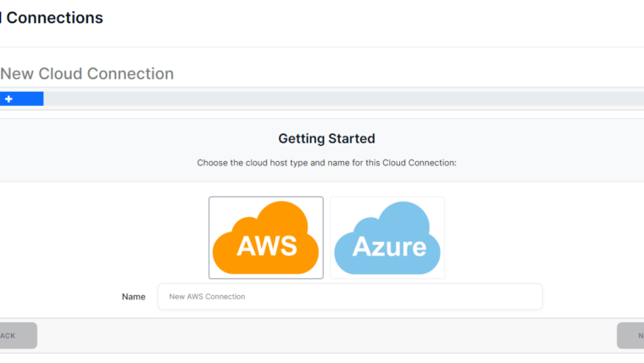644x363 pixels.
Task: Select the AWS cloud host type
Action: (x=266, y=237)
